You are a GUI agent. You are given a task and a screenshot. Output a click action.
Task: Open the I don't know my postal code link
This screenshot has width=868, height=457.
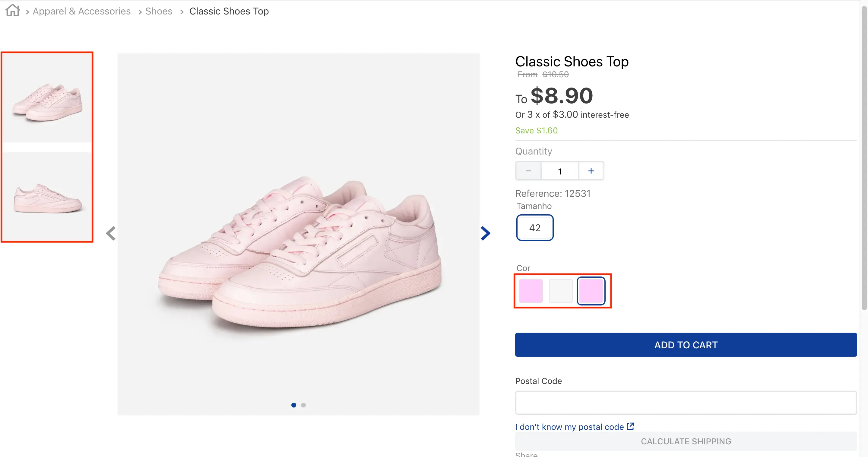[569, 427]
